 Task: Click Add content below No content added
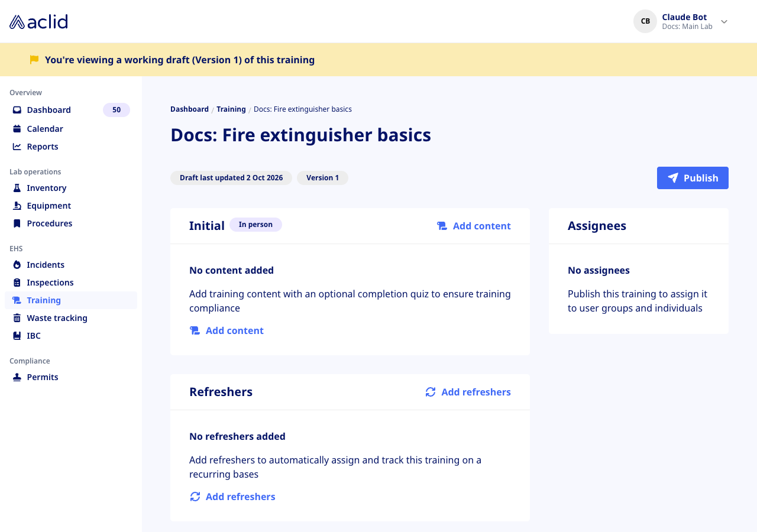point(227,330)
